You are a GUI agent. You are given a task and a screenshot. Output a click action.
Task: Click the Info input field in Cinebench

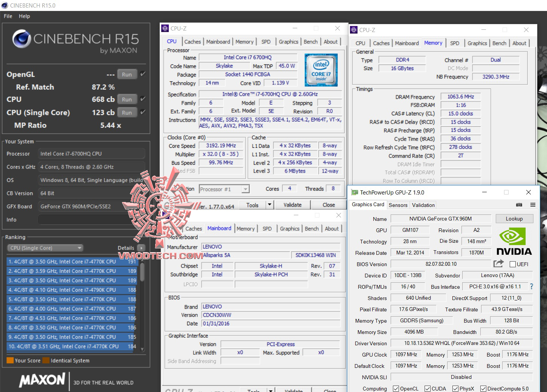[92, 219]
